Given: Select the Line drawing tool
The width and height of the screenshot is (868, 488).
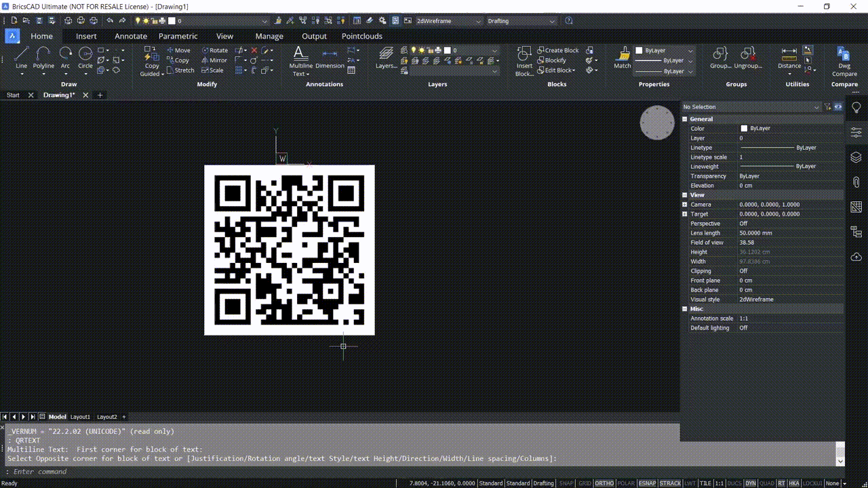Looking at the screenshot, I should coord(21,57).
